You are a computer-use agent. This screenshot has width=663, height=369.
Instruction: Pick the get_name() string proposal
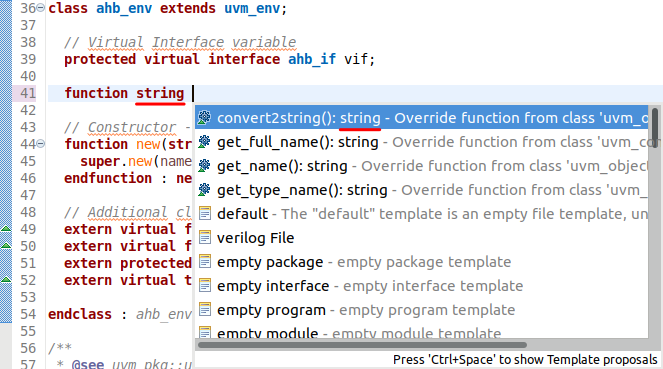click(x=422, y=166)
